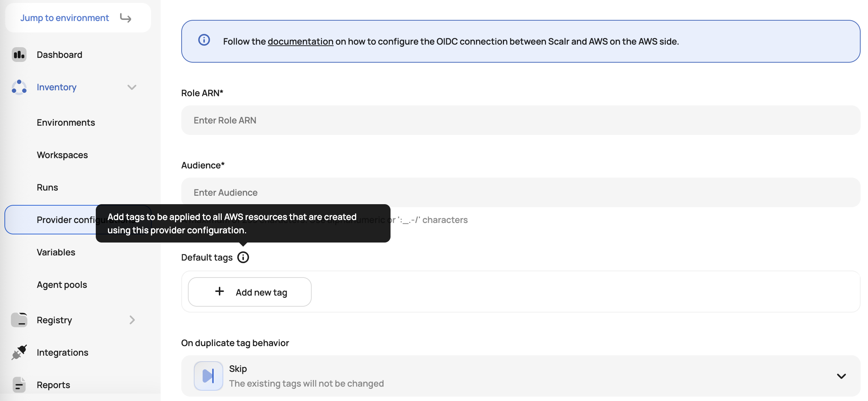The image size is (868, 401).
Task: Click the Skip behavior arrow icon
Action: [209, 376]
